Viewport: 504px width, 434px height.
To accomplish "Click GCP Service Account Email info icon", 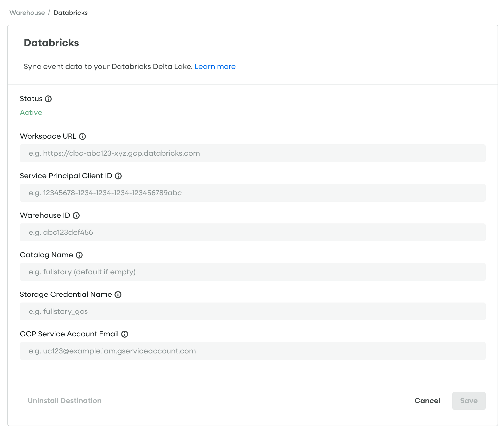I will (x=125, y=334).
